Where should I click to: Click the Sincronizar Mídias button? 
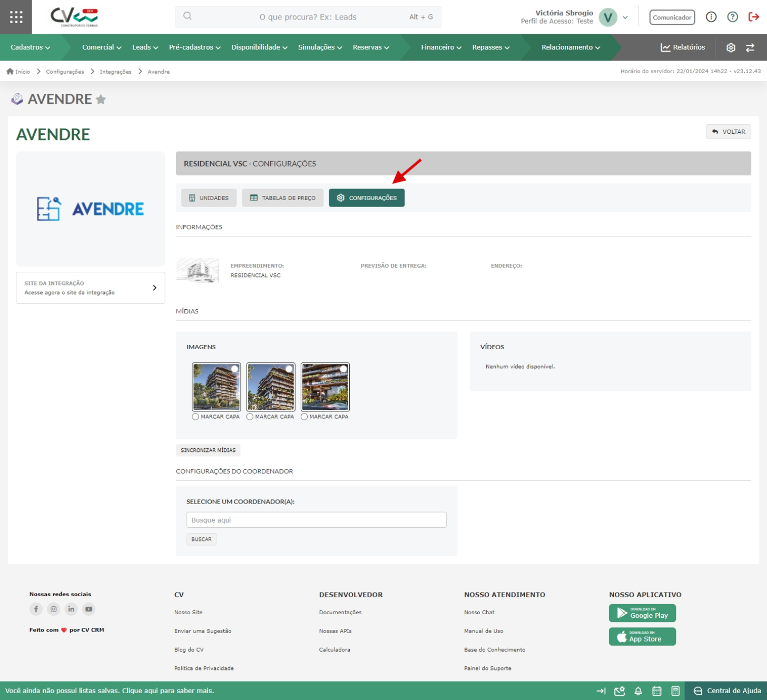[x=208, y=450]
